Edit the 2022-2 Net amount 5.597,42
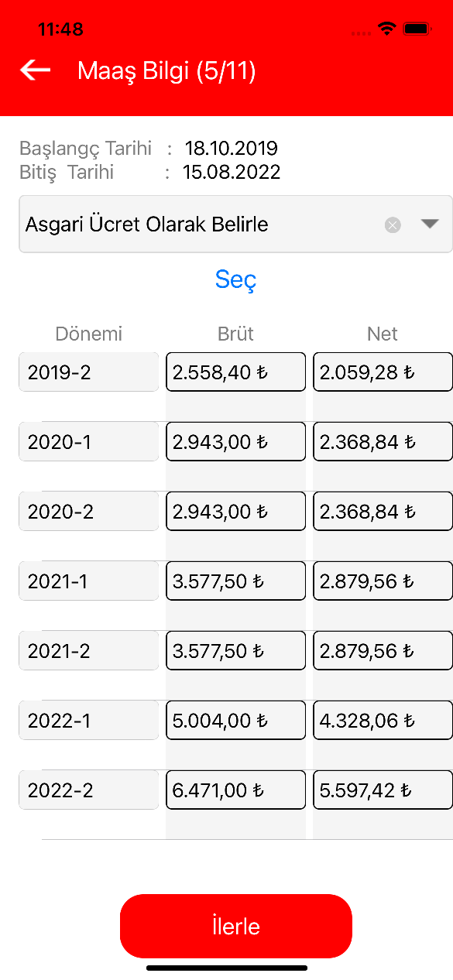 coord(383,790)
